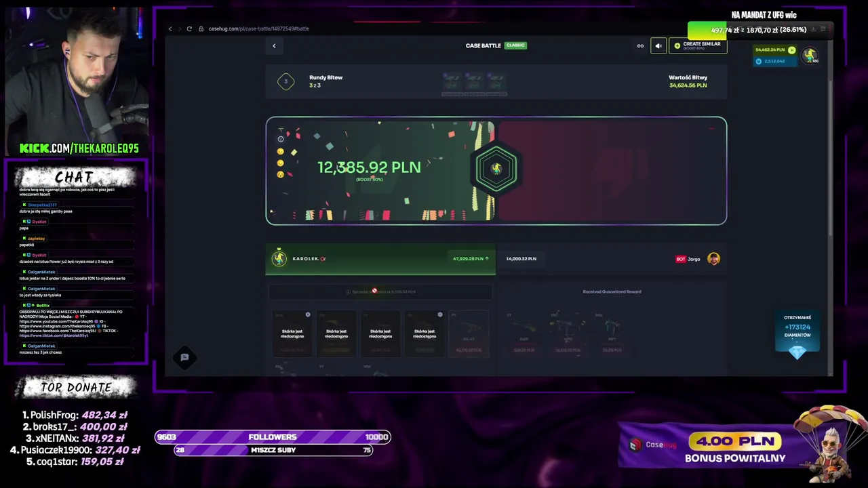Screen dimensions: 868x488
Task: Click KAROLEK player avatar
Action: pyautogui.click(x=279, y=258)
